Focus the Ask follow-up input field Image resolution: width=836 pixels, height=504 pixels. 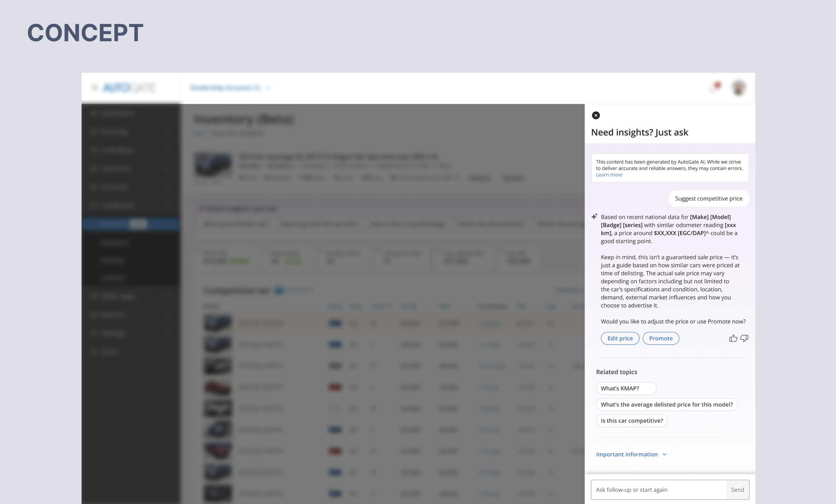point(658,490)
